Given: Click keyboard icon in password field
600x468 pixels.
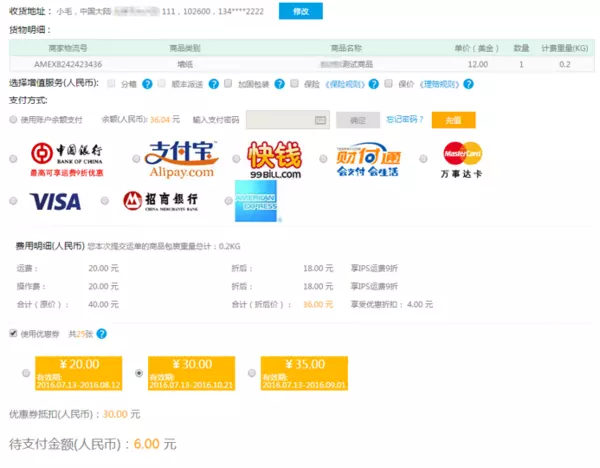Looking at the screenshot, I should click(320, 120).
